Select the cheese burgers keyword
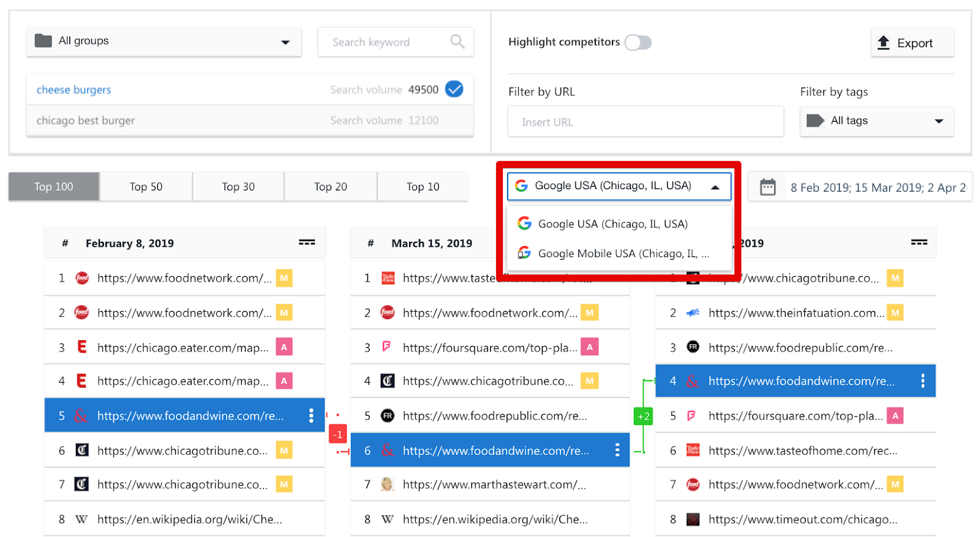This screenshot has height=537, width=980. coord(73,89)
